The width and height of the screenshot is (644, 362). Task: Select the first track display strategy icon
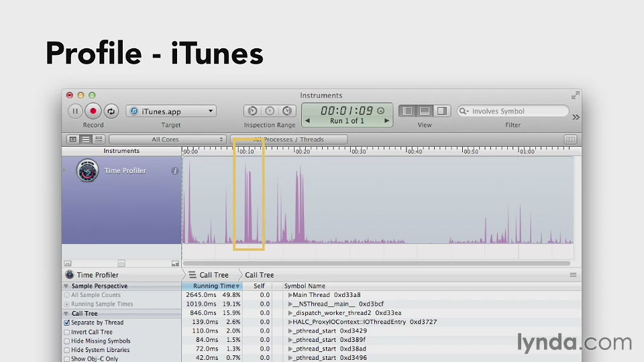72,139
